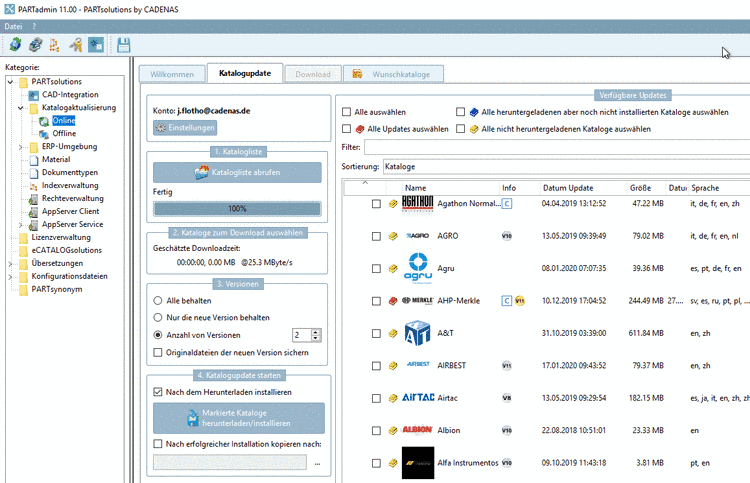Click the orange hierarchy toolbar icon

click(55, 45)
